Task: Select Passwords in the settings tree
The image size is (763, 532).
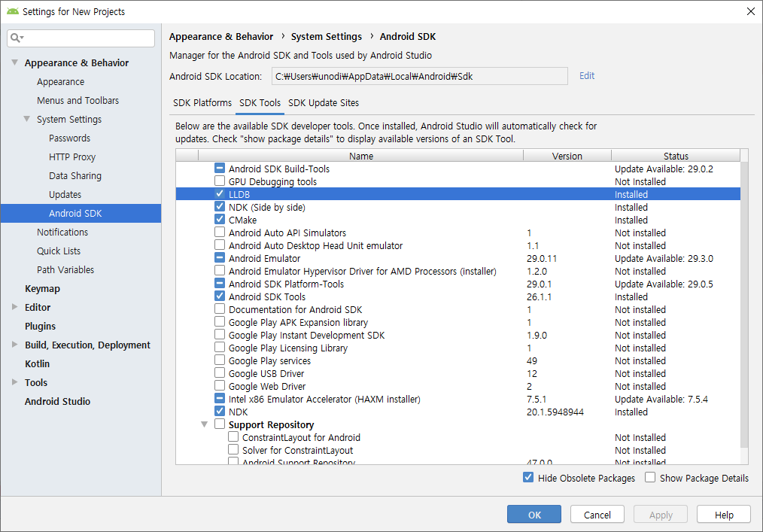Action: point(69,138)
